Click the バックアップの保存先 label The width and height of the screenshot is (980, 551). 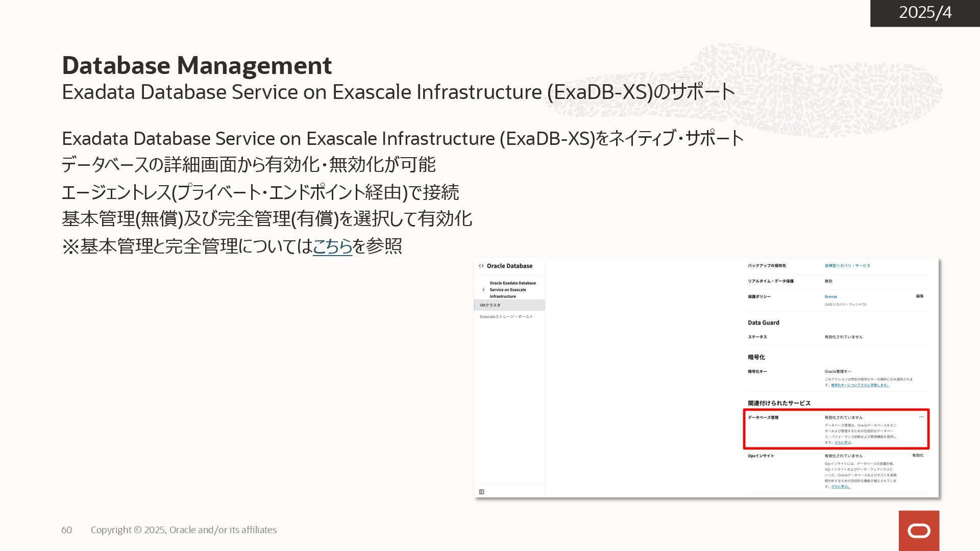(x=767, y=266)
